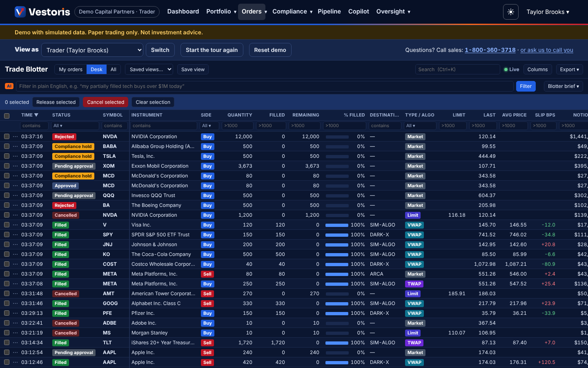This screenshot has width=588, height=368.
Task: Select checkbox for PFE Filled row
Action: tap(7, 313)
